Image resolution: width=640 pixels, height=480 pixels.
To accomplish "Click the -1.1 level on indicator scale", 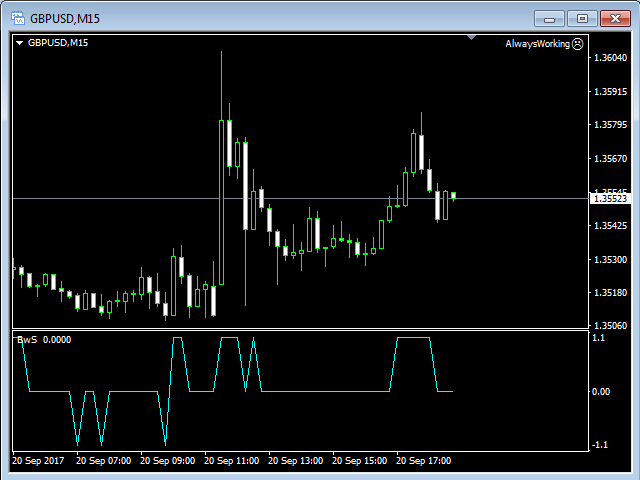I will [600, 444].
